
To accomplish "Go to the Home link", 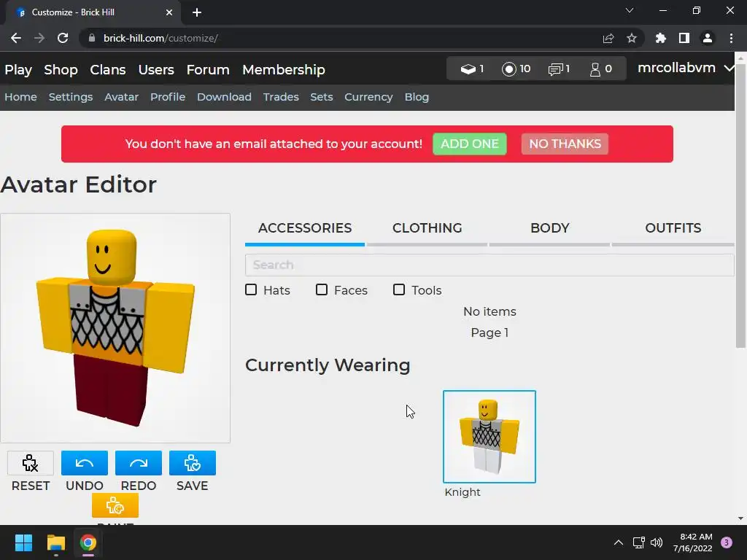I will point(21,97).
